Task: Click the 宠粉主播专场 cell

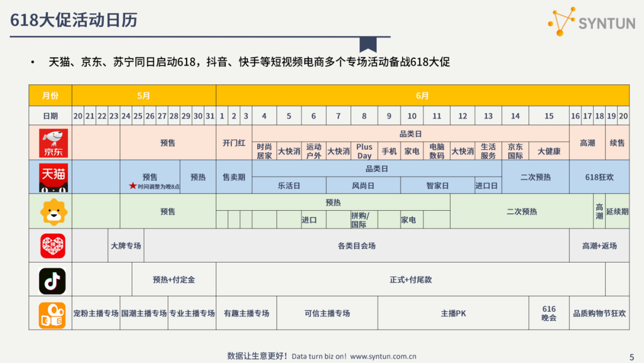Action: pos(96,313)
